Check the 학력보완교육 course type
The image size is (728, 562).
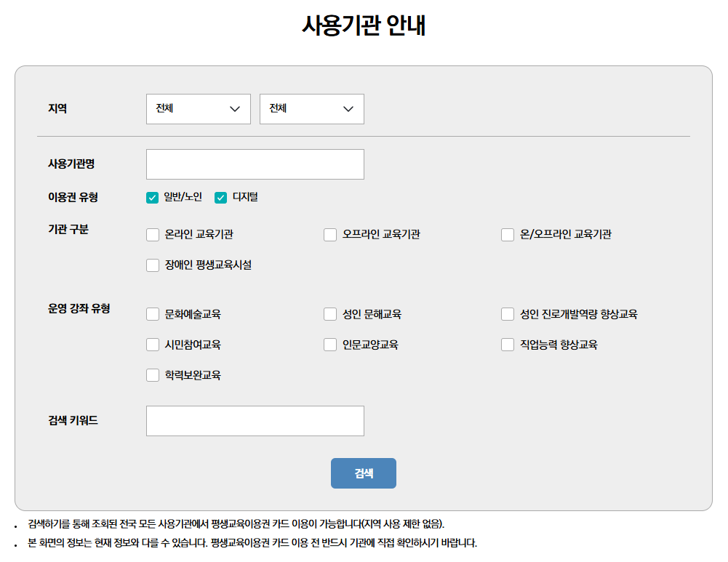click(x=152, y=374)
